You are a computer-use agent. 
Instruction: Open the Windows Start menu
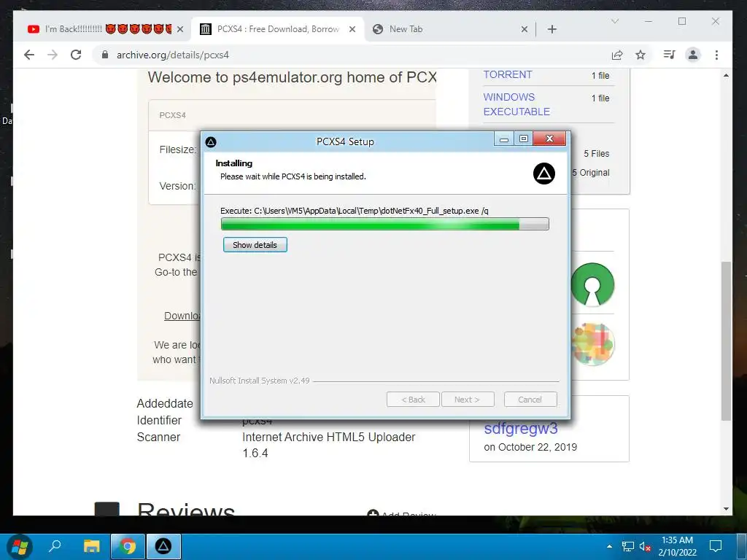coord(20,546)
